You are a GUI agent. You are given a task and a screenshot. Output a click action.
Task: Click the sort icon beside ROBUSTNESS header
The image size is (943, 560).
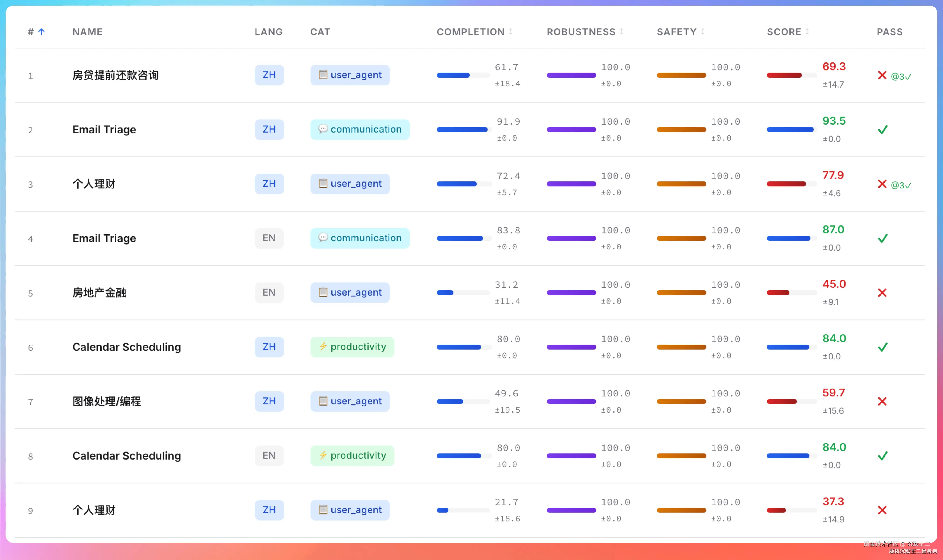coord(621,31)
